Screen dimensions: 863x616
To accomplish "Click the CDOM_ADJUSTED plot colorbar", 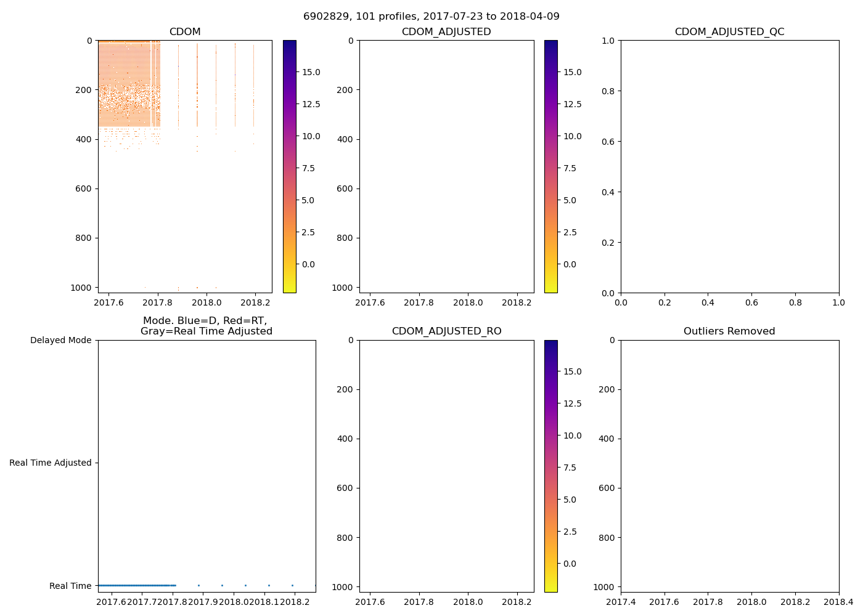I will (x=550, y=166).
